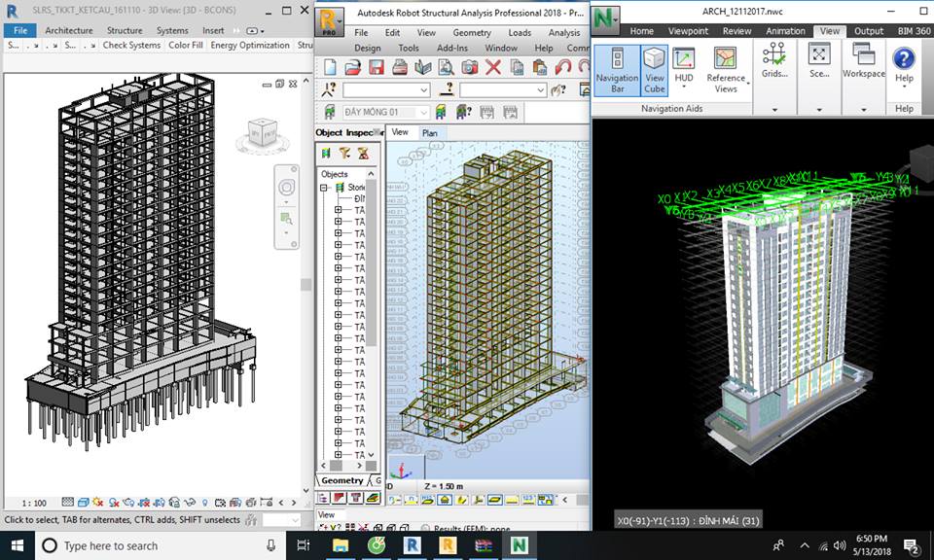This screenshot has width=934, height=560.
Task: Open the Structure tab in Revit
Action: (125, 30)
